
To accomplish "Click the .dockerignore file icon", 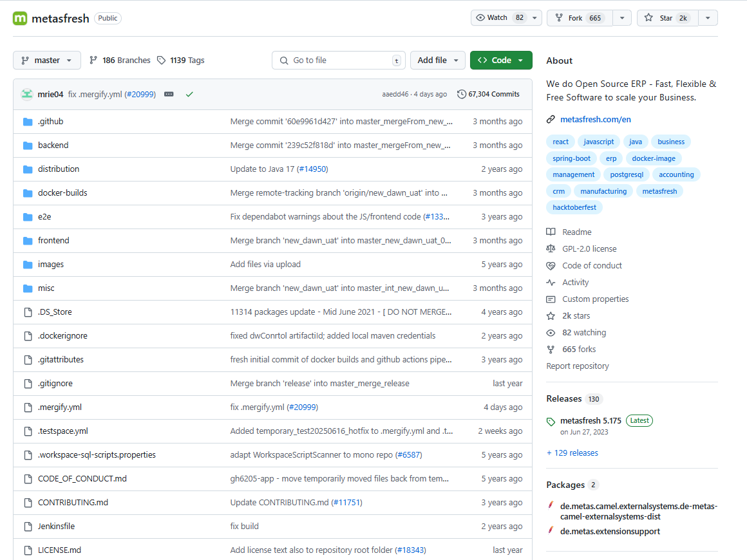I will point(28,336).
